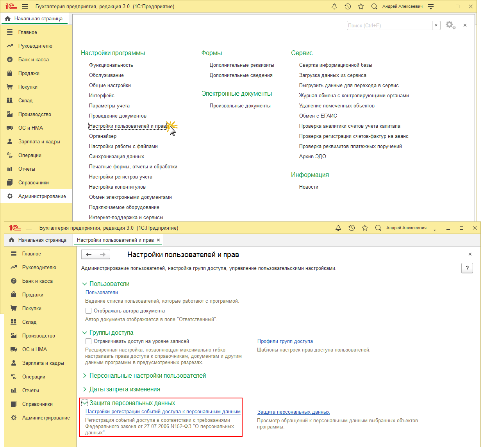Open Руководителю in top window sidebar
Image resolution: width=482 pixels, height=448 pixels.
click(x=36, y=46)
